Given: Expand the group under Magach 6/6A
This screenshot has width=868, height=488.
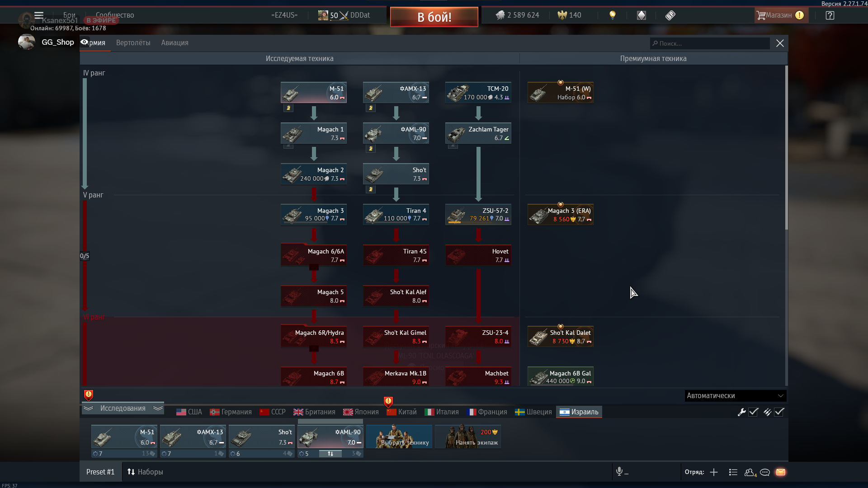Looking at the screenshot, I should point(314,267).
